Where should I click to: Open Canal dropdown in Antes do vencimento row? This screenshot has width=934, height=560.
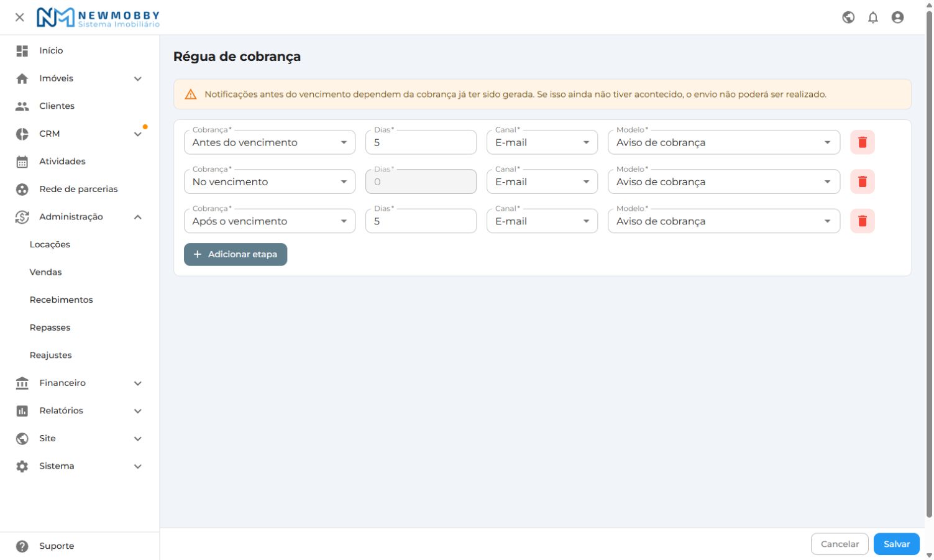pos(542,142)
